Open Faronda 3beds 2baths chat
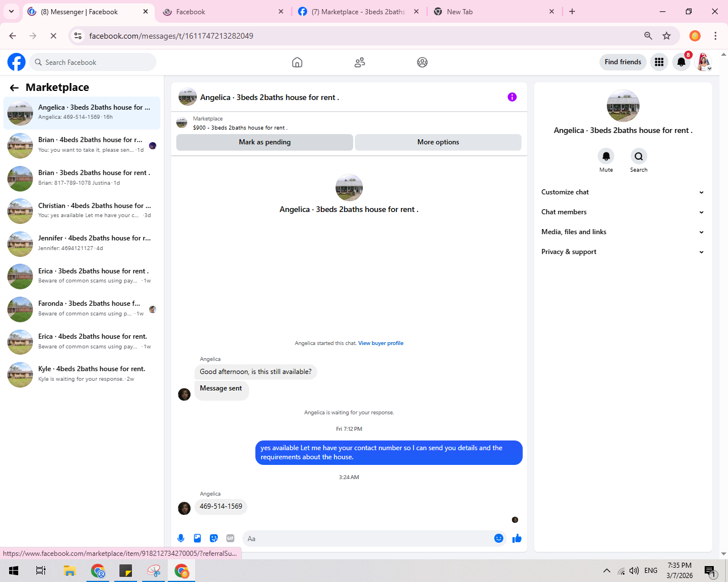The height and width of the screenshot is (582, 728). [x=82, y=309]
